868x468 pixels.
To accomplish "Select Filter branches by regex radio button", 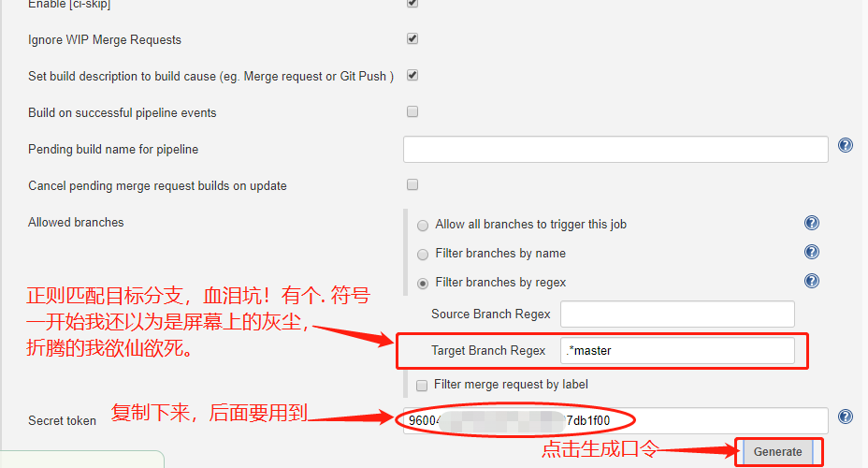I will tap(423, 284).
